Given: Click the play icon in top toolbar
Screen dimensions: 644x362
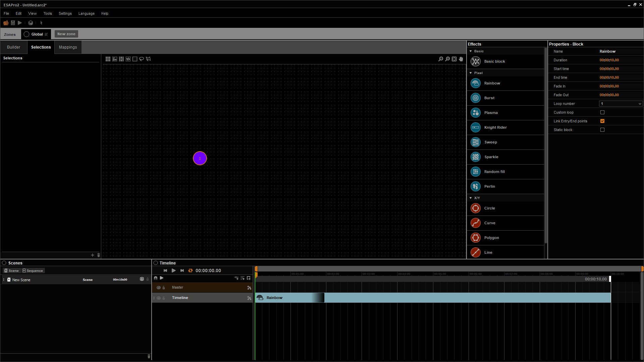Looking at the screenshot, I should [x=20, y=23].
